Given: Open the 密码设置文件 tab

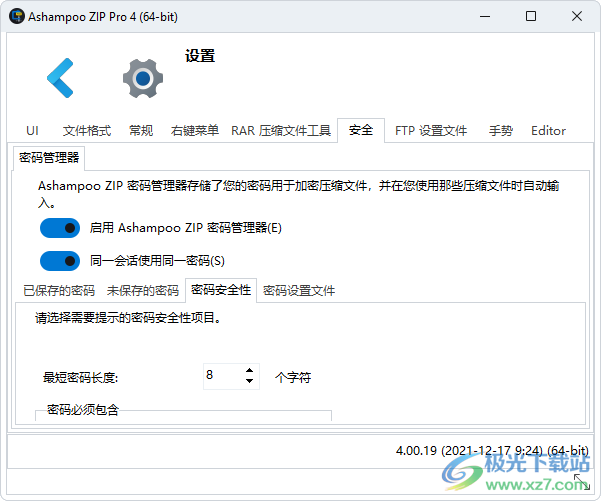Looking at the screenshot, I should 299,291.
